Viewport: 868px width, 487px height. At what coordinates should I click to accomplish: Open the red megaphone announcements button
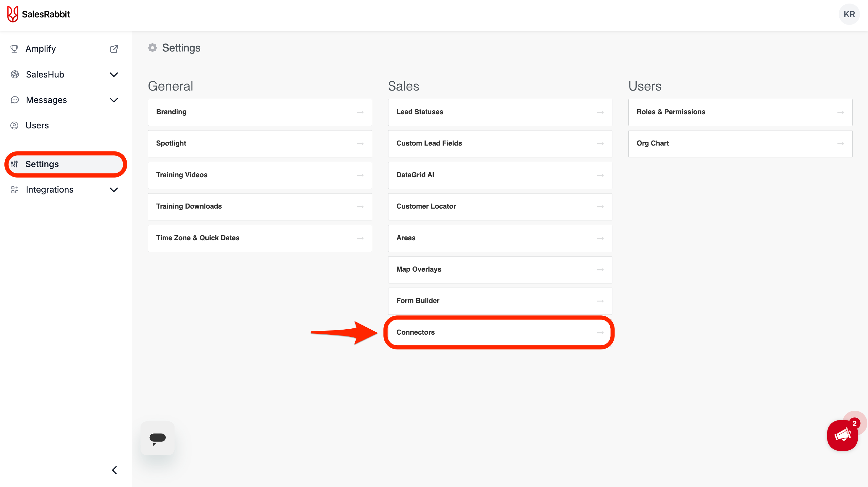click(x=842, y=435)
